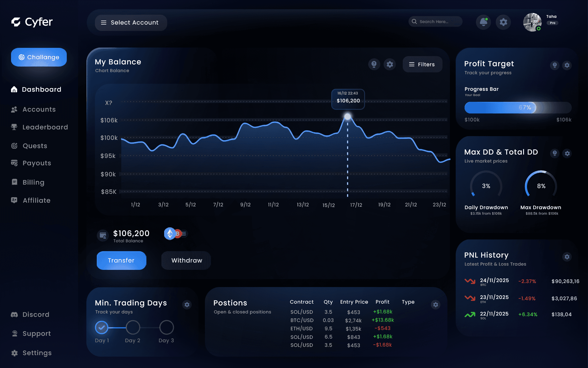The height and width of the screenshot is (368, 588).
Task: Open the Filters dropdown on My Balance
Action: point(422,64)
